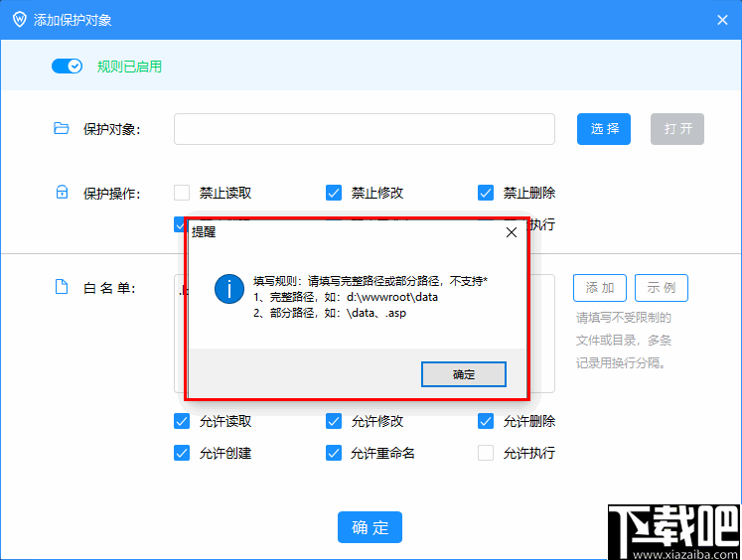The image size is (742, 560).
Task: Click the gray 打开 button
Action: [x=677, y=129]
